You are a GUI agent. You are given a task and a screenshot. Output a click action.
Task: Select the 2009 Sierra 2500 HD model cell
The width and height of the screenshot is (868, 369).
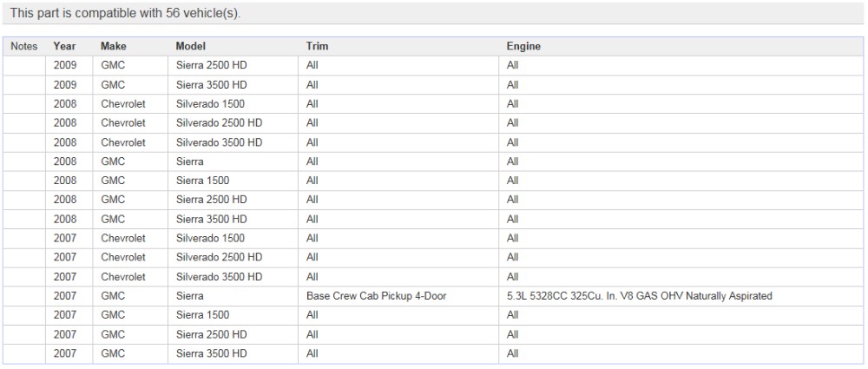(212, 65)
